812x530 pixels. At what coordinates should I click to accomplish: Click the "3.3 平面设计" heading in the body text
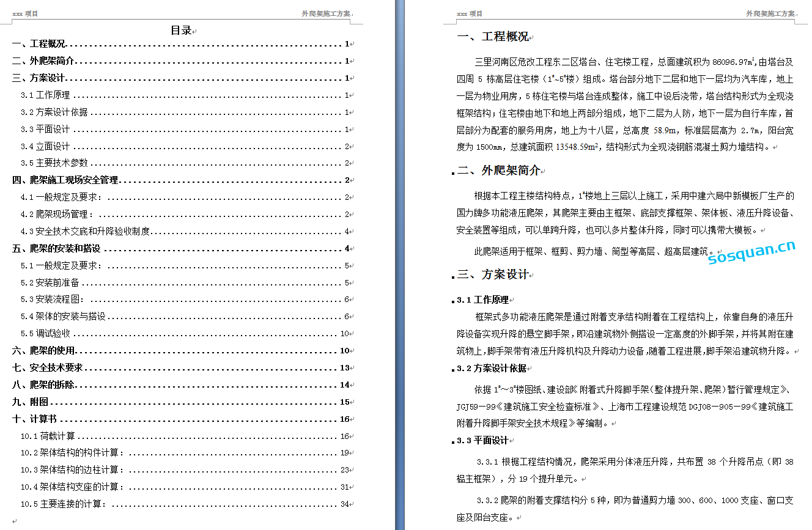(x=482, y=441)
